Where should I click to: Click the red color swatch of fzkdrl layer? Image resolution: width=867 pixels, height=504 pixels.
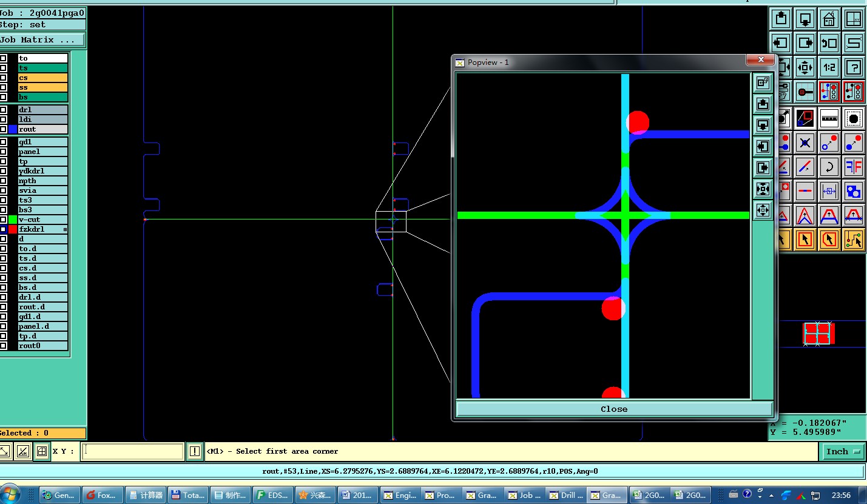pyautogui.click(x=13, y=229)
